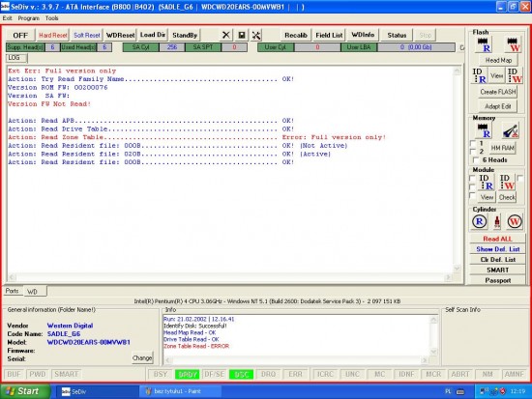Tick the checkbox beside Module View button
Screen dimensions: 532x399
tap(472, 195)
